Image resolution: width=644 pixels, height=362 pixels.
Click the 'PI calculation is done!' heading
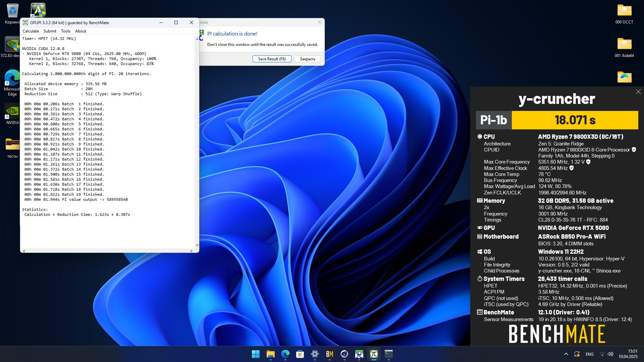tap(232, 34)
